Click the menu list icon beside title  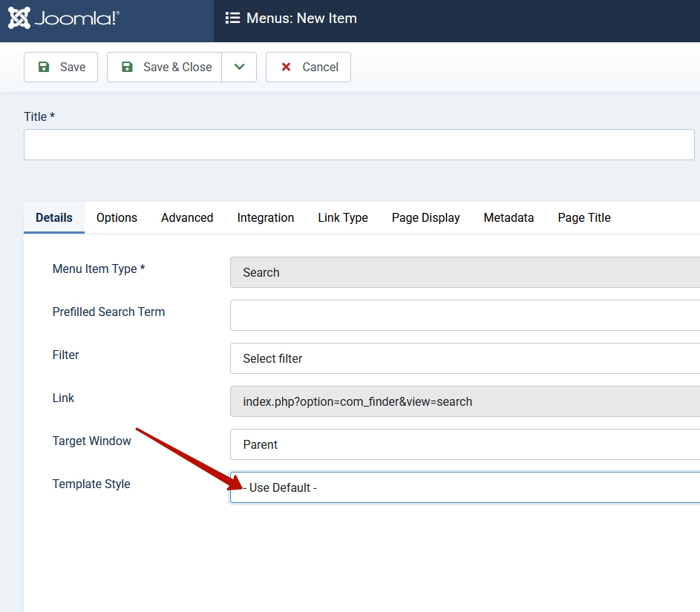pyautogui.click(x=232, y=19)
